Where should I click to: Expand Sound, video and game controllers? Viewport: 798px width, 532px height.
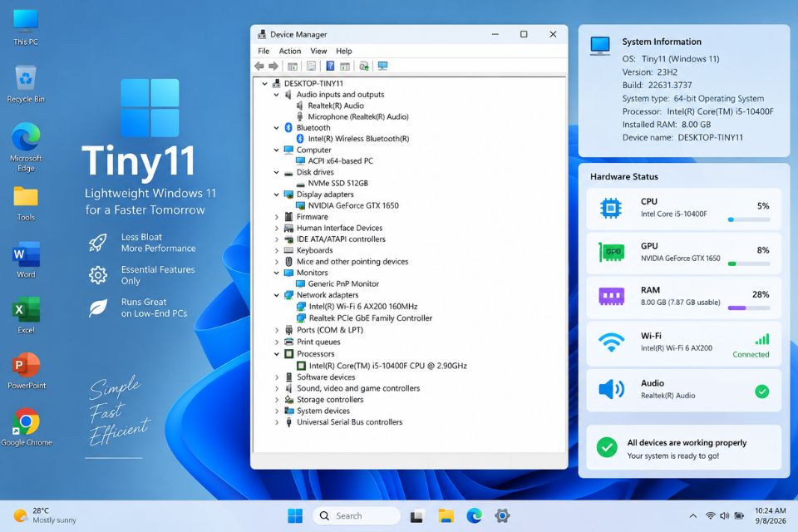(276, 388)
